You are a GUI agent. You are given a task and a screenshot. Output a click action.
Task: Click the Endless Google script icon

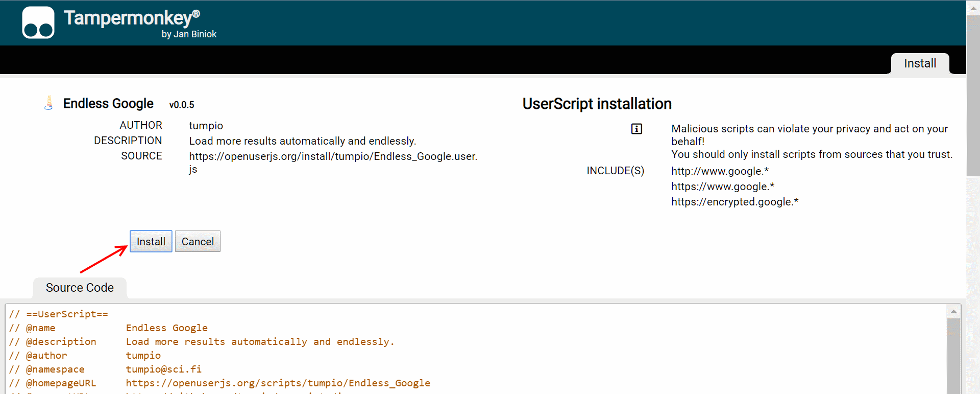[48, 103]
